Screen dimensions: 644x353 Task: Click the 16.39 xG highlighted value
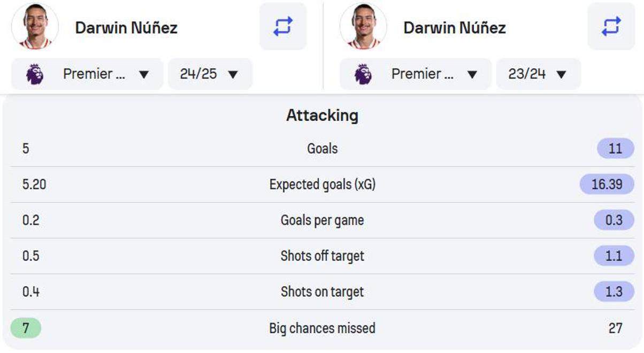click(x=607, y=184)
